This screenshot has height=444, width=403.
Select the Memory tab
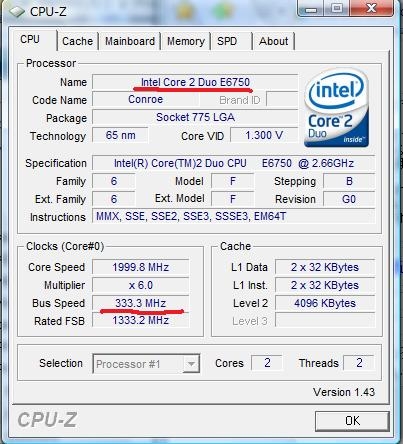(x=186, y=41)
